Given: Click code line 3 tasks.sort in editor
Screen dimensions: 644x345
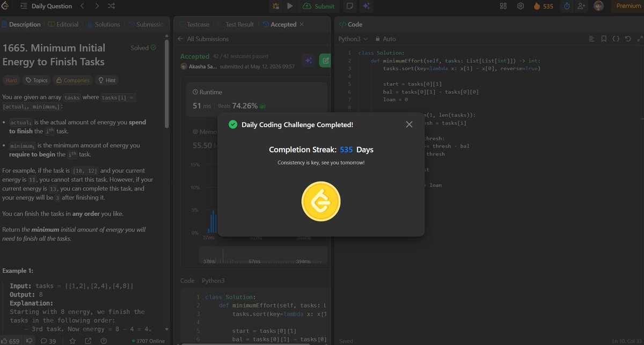Looking at the screenshot, I should coord(462,68).
